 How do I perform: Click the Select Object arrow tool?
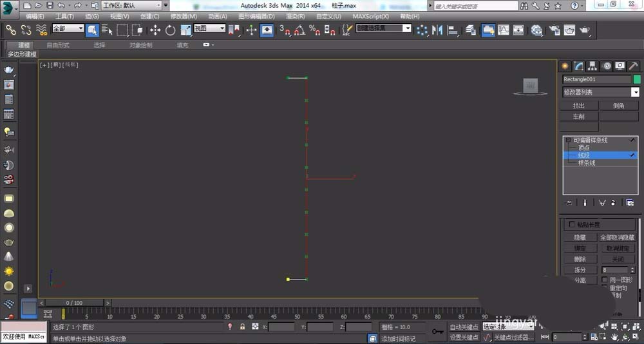pos(91,30)
